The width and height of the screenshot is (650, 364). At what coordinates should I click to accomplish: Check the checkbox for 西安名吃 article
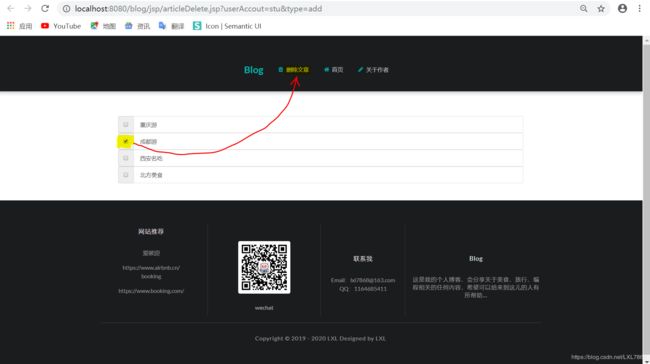click(126, 158)
